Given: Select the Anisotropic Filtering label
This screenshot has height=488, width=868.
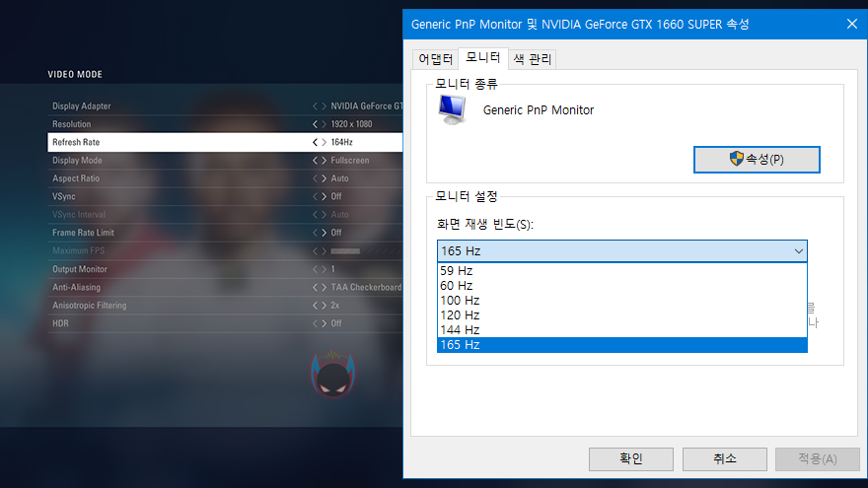Looking at the screenshot, I should click(89, 306).
